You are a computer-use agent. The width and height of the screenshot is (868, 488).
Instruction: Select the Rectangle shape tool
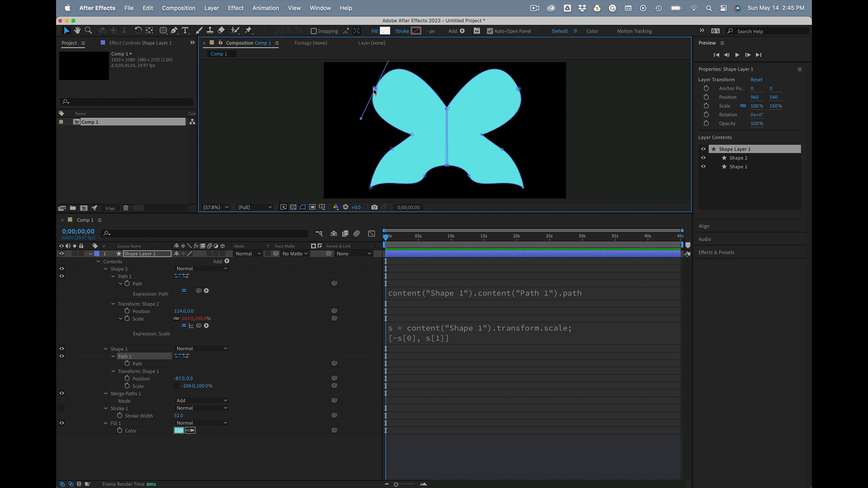(x=163, y=30)
